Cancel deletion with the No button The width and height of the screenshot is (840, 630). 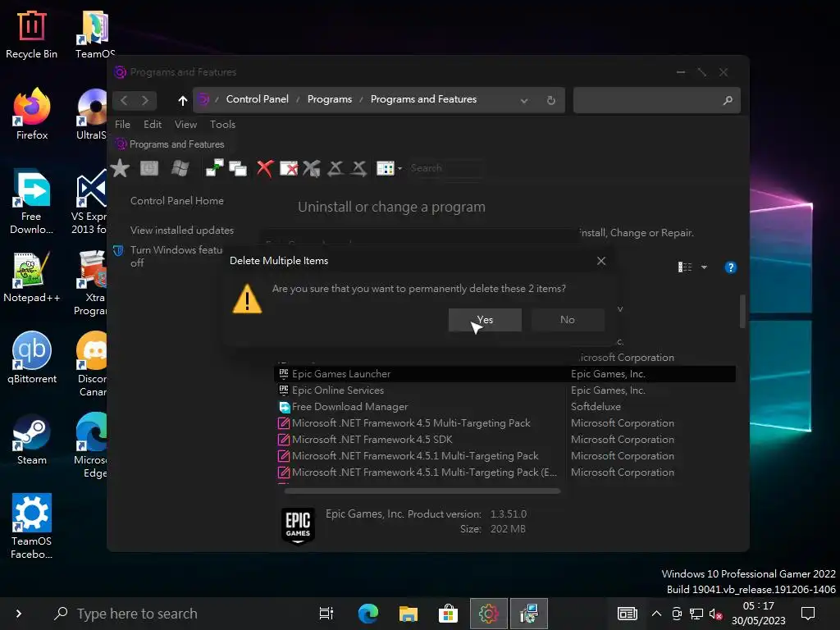click(x=568, y=320)
